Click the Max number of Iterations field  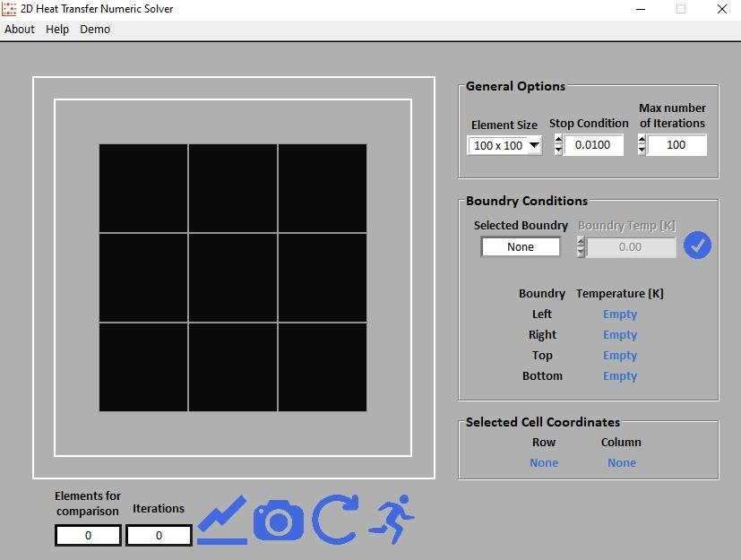(x=676, y=145)
